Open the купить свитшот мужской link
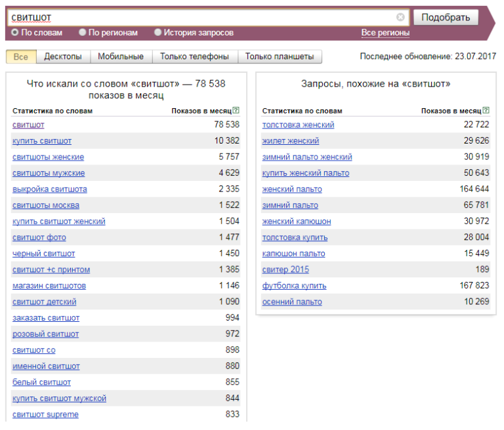The image size is (504, 430). (59, 398)
